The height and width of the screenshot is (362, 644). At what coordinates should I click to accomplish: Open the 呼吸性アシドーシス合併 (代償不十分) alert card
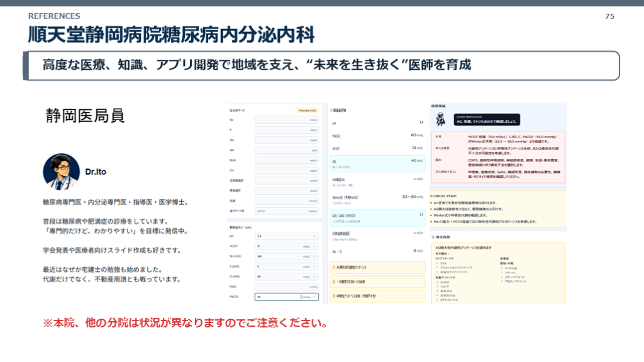coord(377,296)
